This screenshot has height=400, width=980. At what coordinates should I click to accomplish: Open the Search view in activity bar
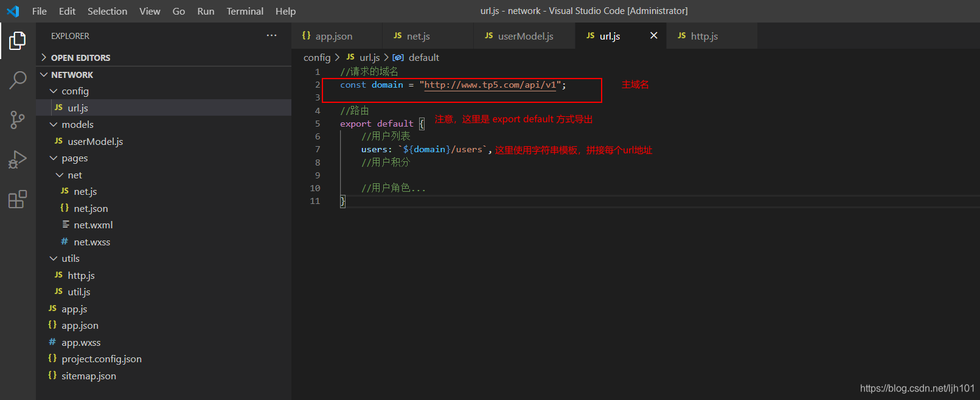click(18, 80)
